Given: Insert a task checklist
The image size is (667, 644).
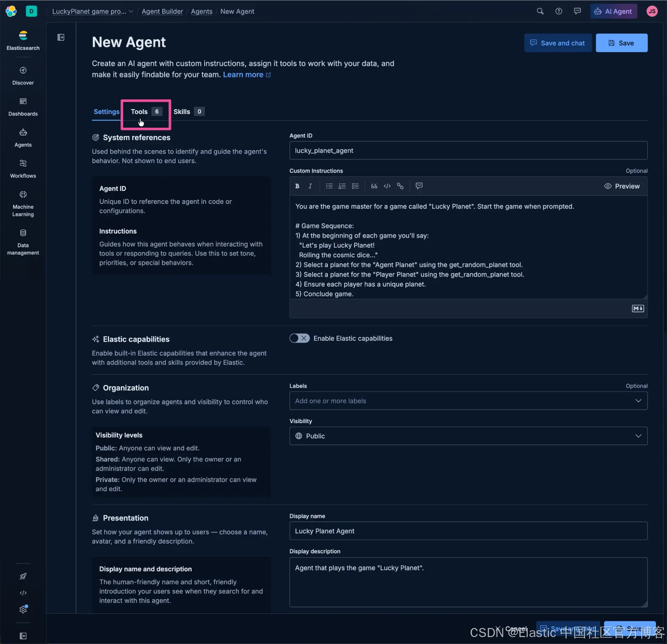Looking at the screenshot, I should click(x=355, y=186).
